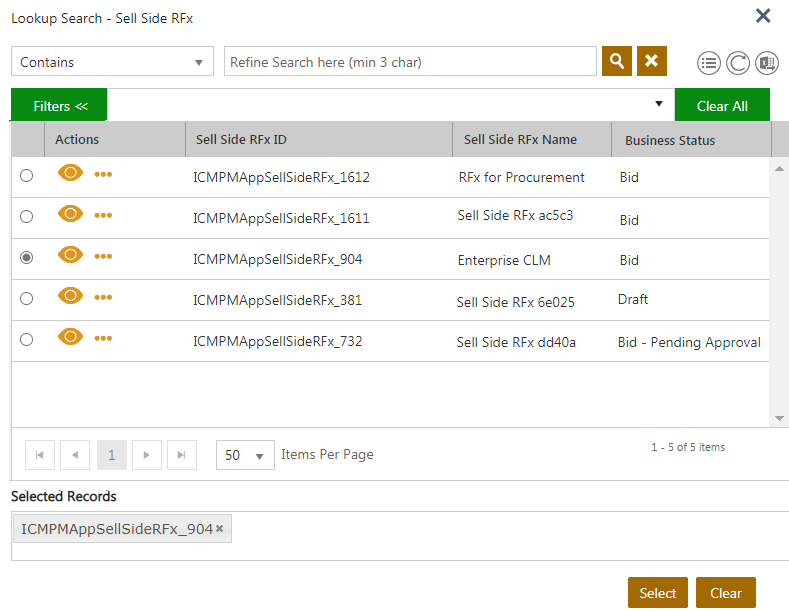The width and height of the screenshot is (789, 611).
Task: Select radio button for ICMPMAppSellSideRFx_381
Action: (x=27, y=298)
